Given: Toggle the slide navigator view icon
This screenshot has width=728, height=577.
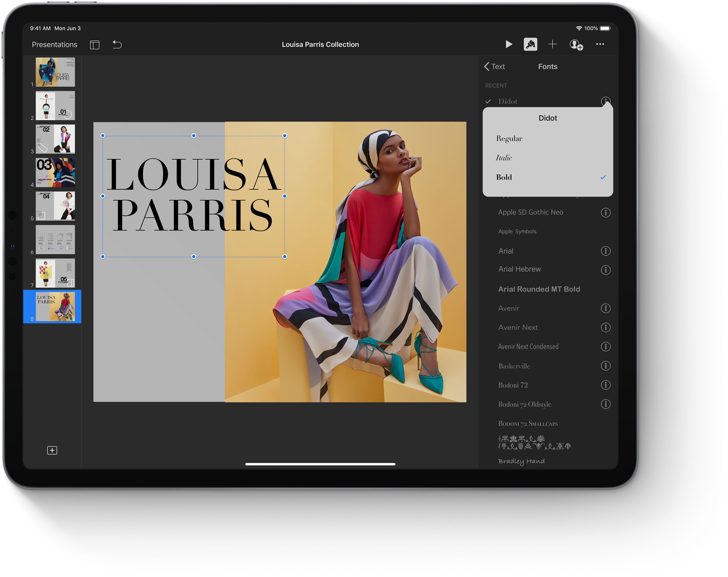Looking at the screenshot, I should click(x=95, y=45).
